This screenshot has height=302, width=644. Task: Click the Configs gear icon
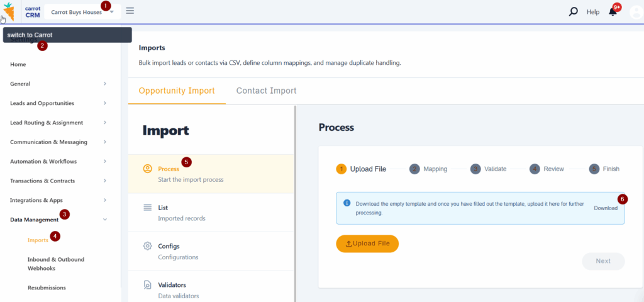tap(148, 246)
